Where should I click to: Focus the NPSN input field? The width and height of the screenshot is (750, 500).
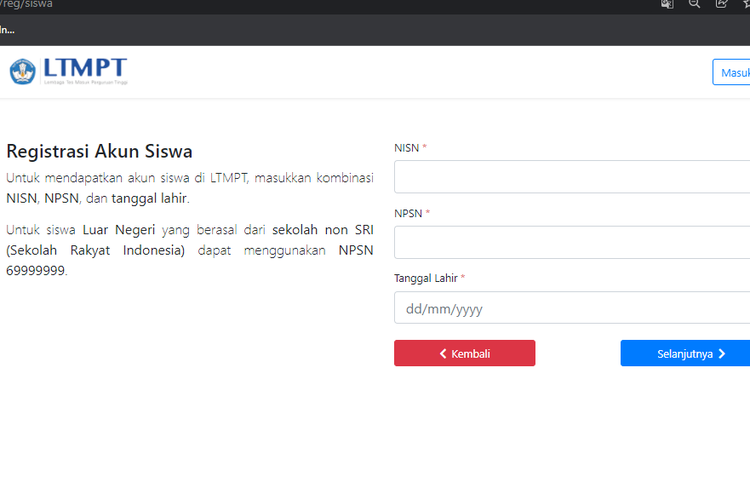pyautogui.click(x=572, y=242)
